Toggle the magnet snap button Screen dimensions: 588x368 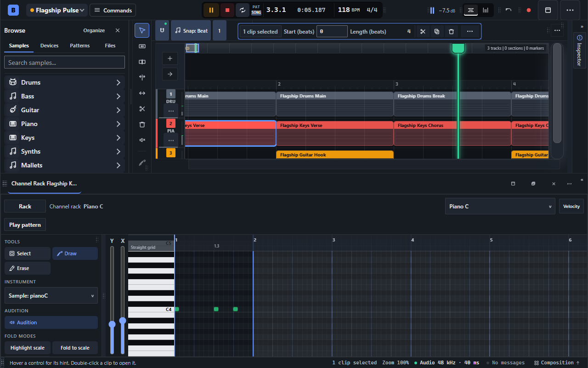162,31
